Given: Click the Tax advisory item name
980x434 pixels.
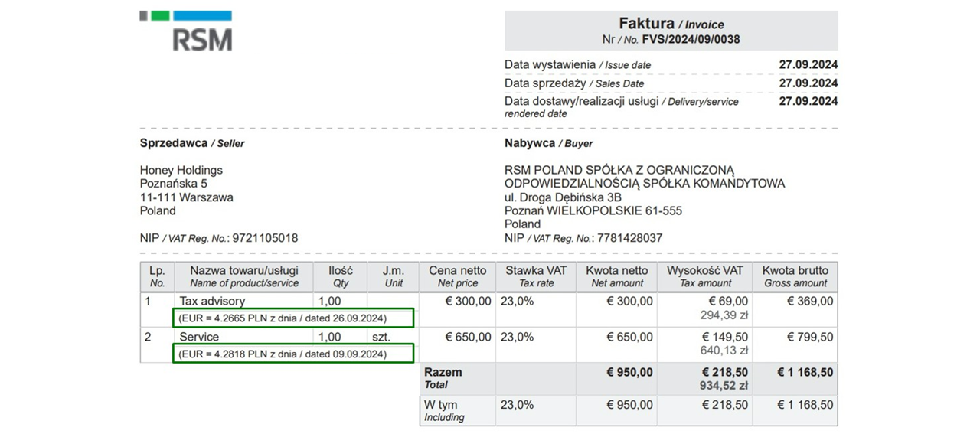Looking at the screenshot, I should [x=212, y=302].
